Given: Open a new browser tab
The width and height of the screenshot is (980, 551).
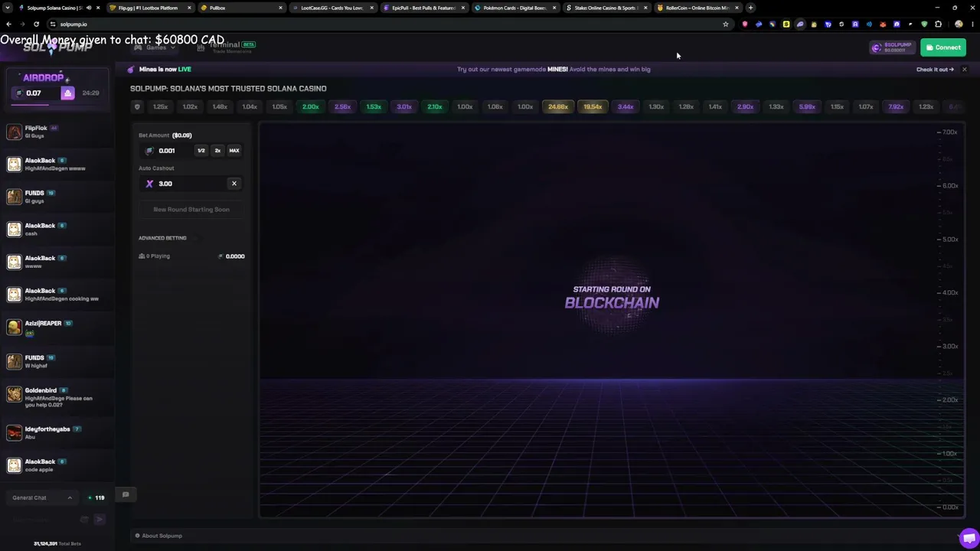Looking at the screenshot, I should point(750,8).
